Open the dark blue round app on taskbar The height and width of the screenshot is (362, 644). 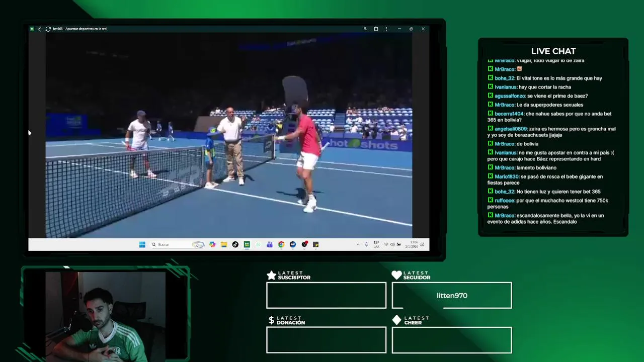[x=293, y=244]
